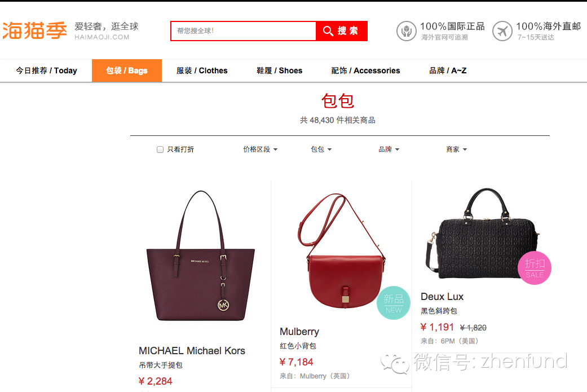Image resolution: width=587 pixels, height=392 pixels.
Task: Click the 海猫季 site logo
Action: pos(35,30)
